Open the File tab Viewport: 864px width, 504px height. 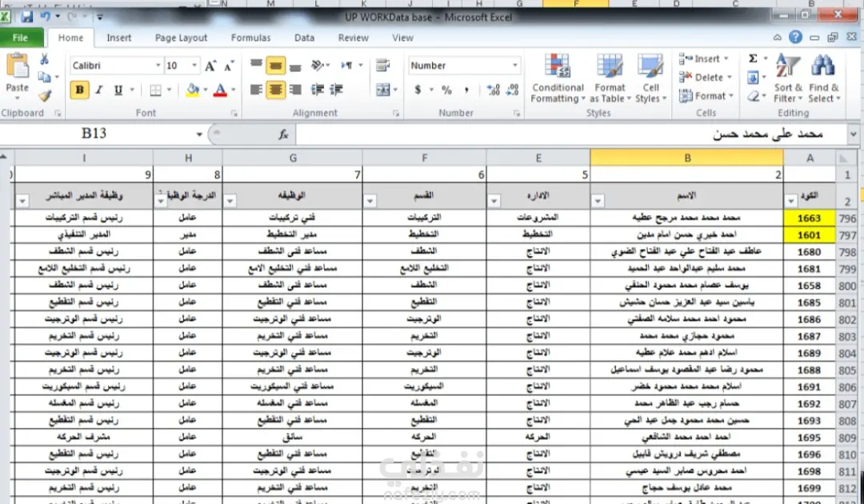(x=20, y=38)
